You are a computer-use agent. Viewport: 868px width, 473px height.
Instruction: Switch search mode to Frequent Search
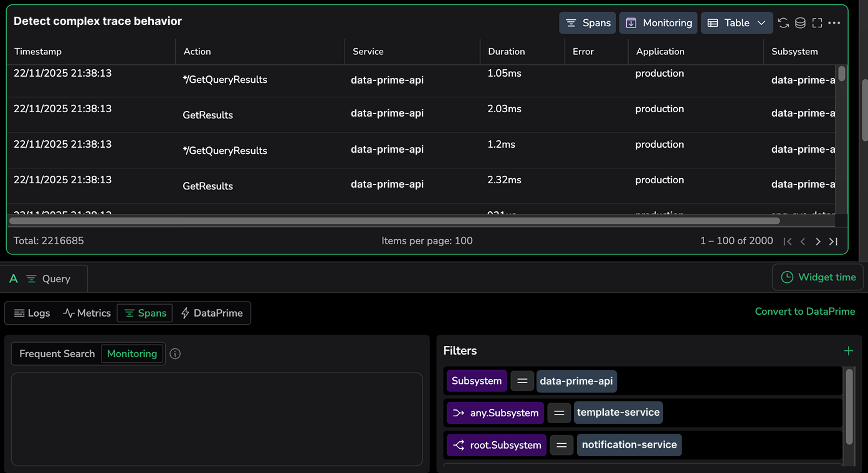pos(57,354)
